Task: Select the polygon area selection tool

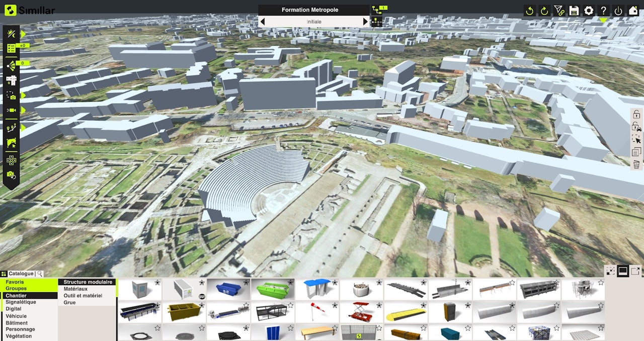Action: click(11, 143)
